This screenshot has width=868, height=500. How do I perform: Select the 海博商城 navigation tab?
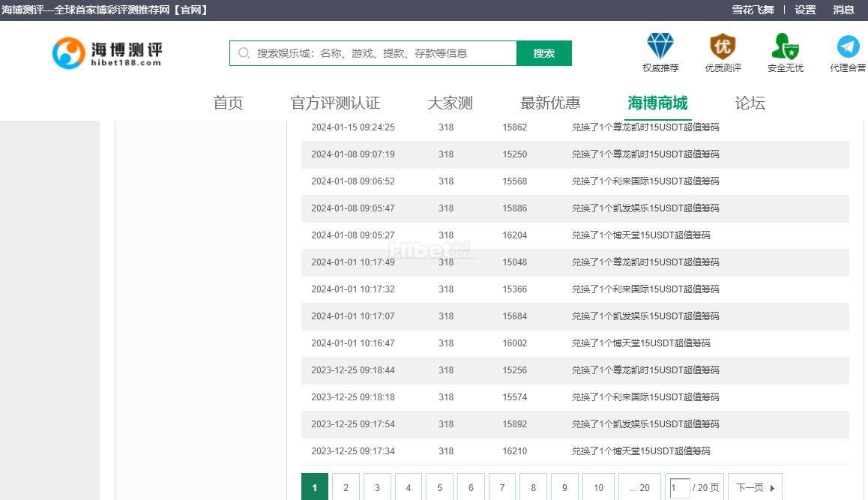tap(657, 103)
